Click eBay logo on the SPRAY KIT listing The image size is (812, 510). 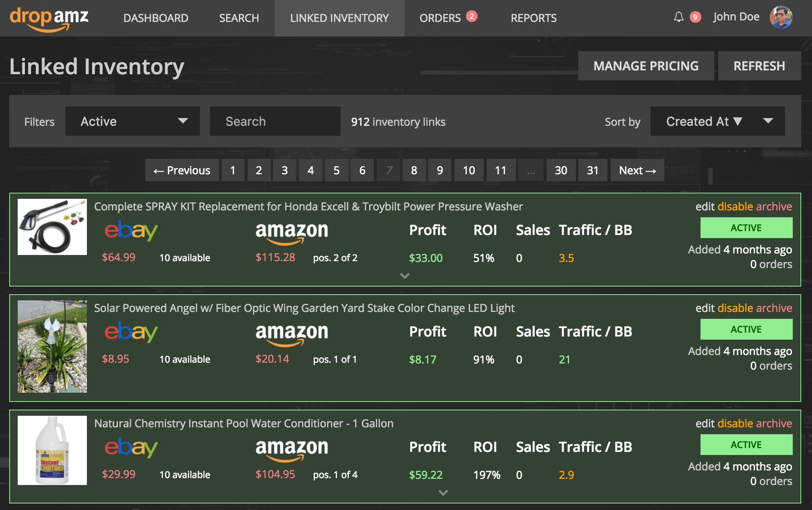pyautogui.click(x=131, y=230)
